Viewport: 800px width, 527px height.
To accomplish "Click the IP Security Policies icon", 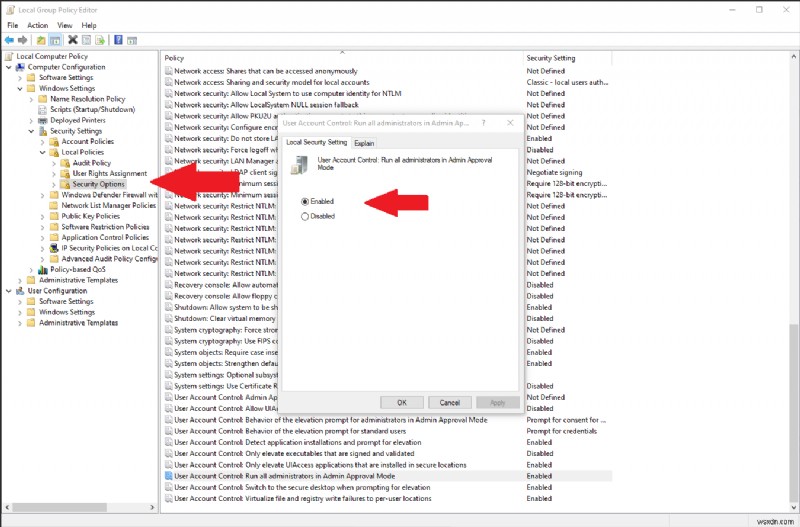I will click(54, 248).
